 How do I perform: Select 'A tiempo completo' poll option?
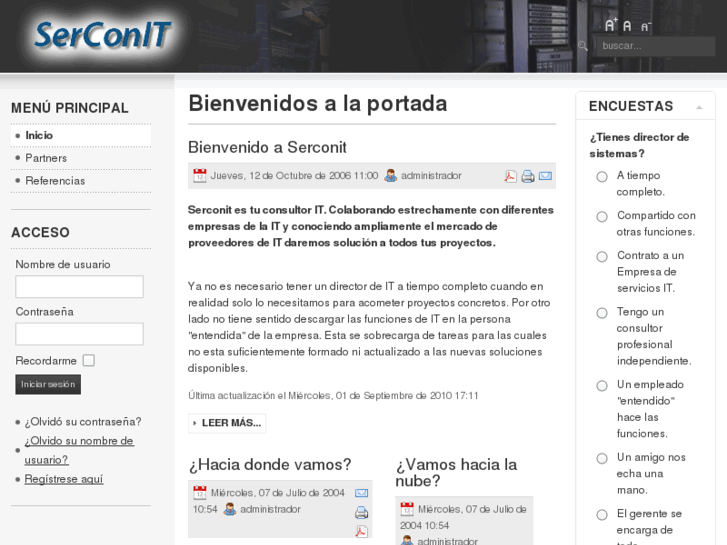tap(602, 177)
